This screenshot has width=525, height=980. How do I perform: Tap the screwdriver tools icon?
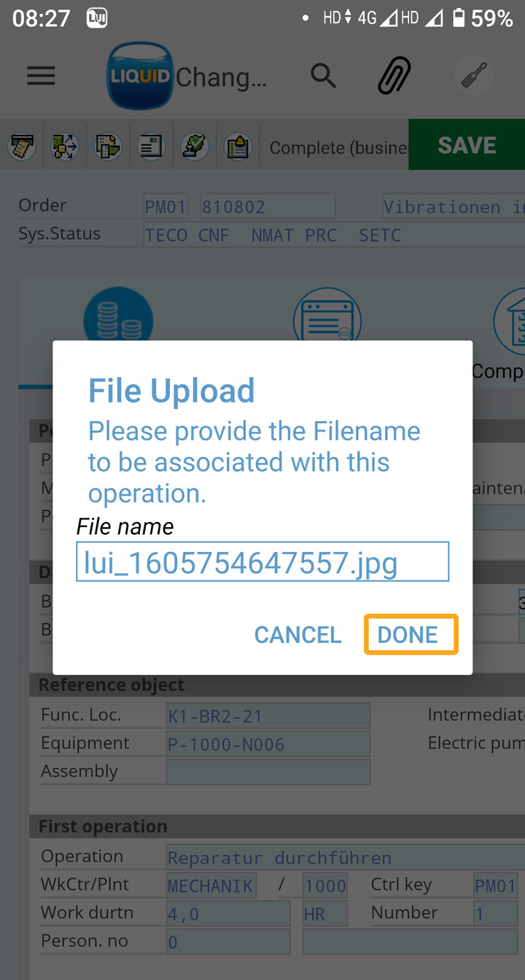474,75
